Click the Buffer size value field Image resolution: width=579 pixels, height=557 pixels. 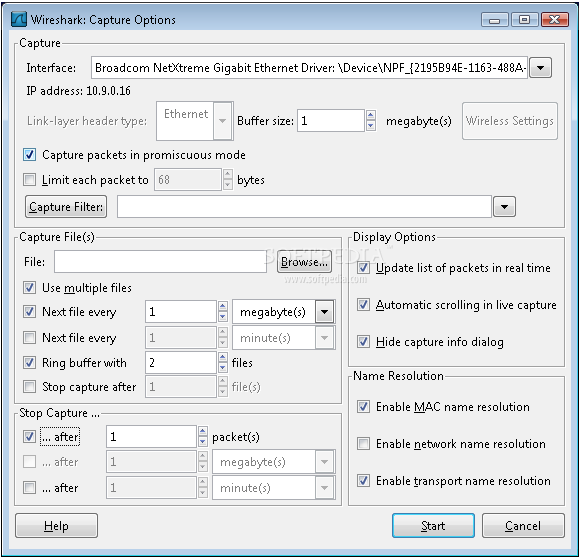331,121
